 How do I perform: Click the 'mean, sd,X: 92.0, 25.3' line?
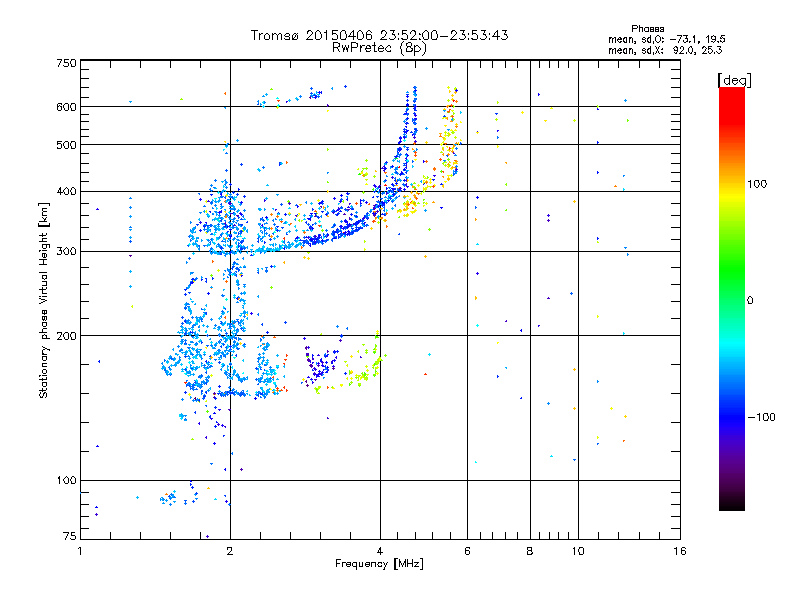[665, 51]
